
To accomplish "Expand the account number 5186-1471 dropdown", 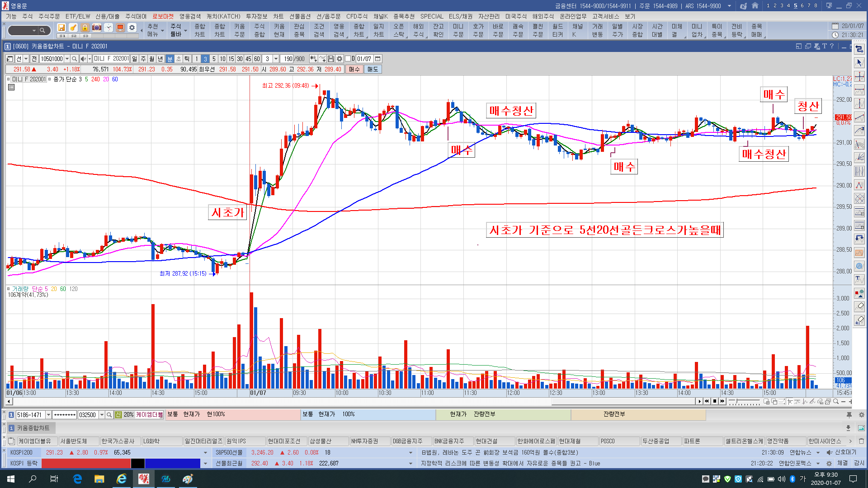I will coord(48,415).
